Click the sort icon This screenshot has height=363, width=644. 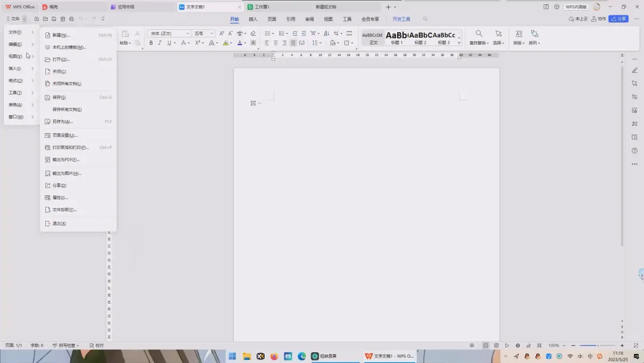(327, 33)
